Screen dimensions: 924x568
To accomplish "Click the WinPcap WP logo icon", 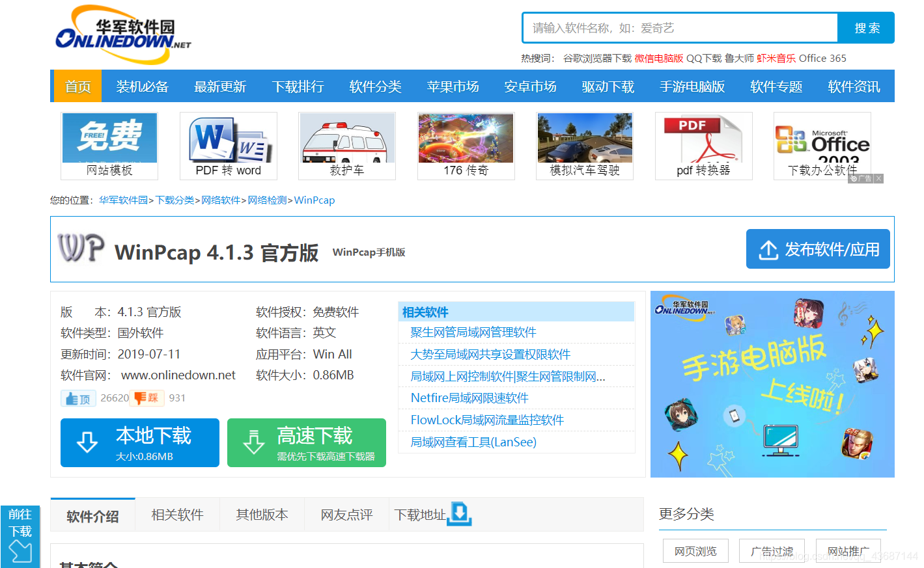I will pyautogui.click(x=81, y=249).
